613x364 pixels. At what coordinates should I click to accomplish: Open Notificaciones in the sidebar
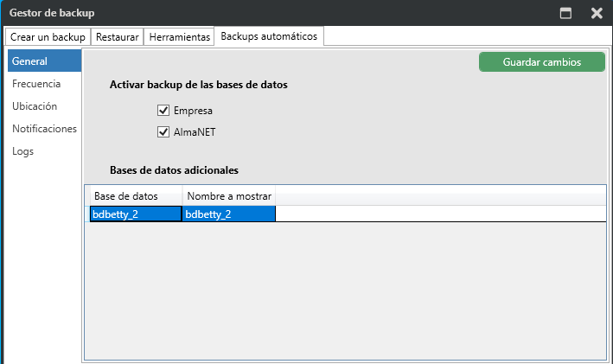tap(44, 129)
